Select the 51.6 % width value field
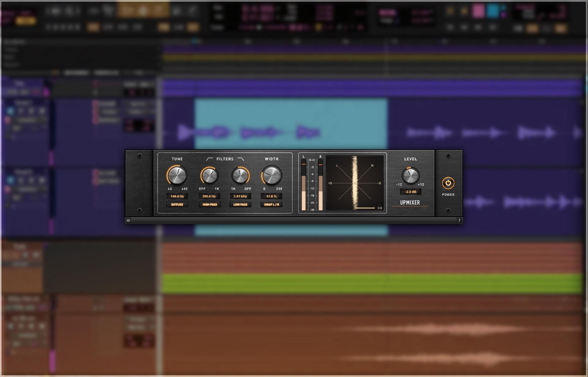Image resolution: width=588 pixels, height=377 pixels. [271, 196]
